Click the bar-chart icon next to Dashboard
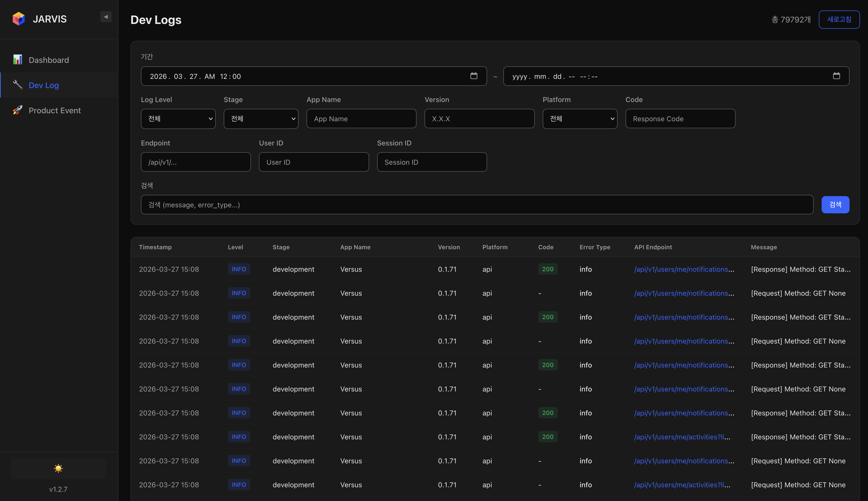Viewport: 868px width, 501px height. pos(17,60)
